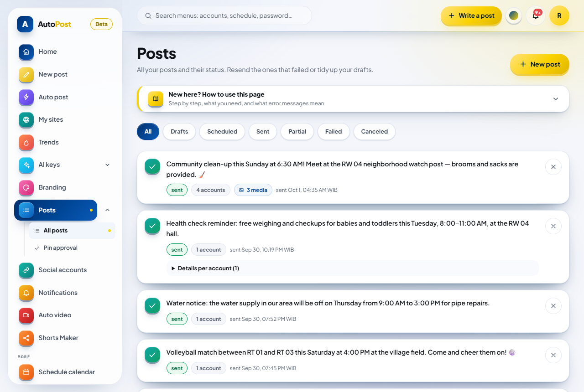Click the 4 accounts badge
Viewport: 584px width, 392px height.
click(210, 190)
